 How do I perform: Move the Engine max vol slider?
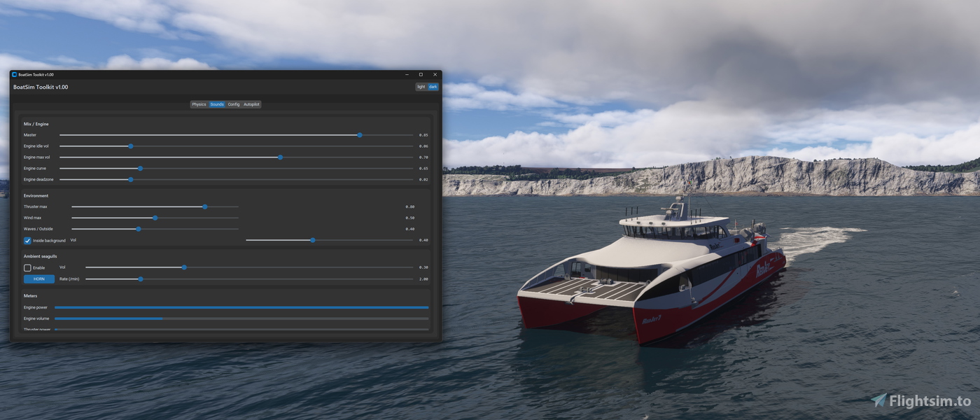[280, 157]
